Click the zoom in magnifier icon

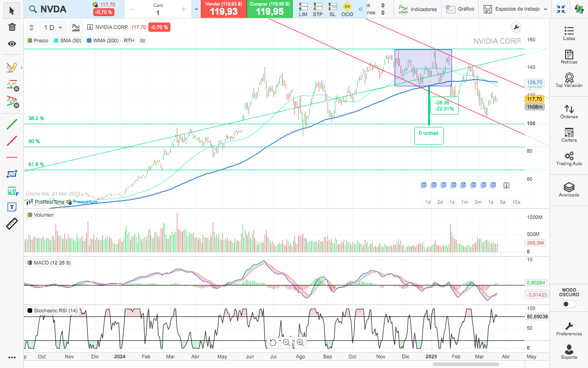[300, 342]
